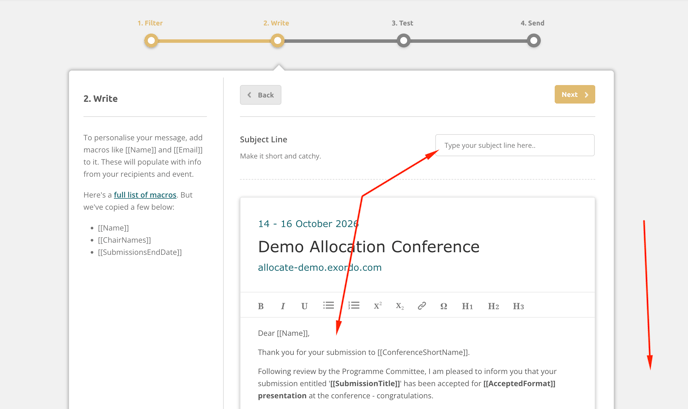This screenshot has width=688, height=409.
Task: Apply italic formatting to text
Action: 283,306
